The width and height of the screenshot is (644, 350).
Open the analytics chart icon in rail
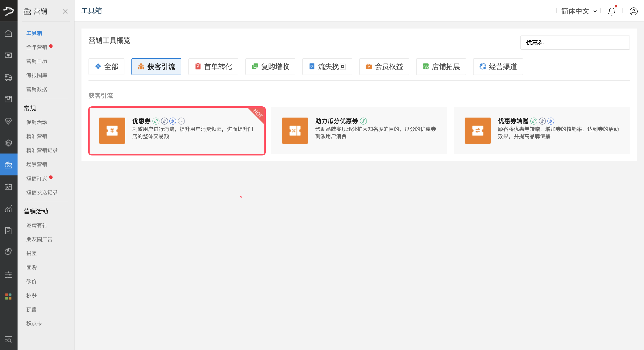pos(8,209)
